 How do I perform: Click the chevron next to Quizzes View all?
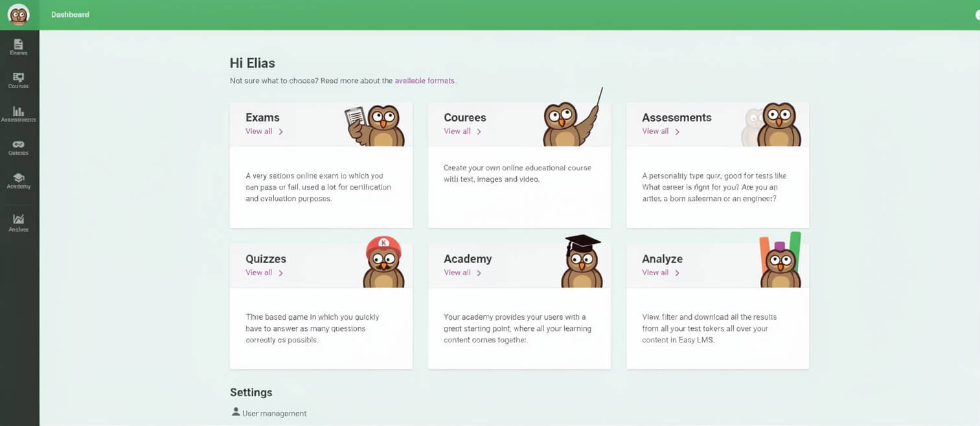click(281, 273)
